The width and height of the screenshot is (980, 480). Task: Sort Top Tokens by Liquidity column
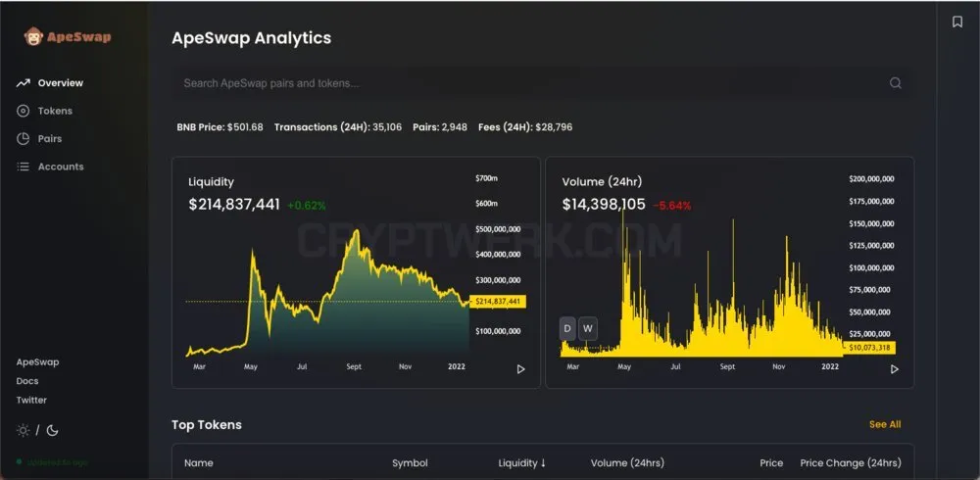click(x=522, y=463)
